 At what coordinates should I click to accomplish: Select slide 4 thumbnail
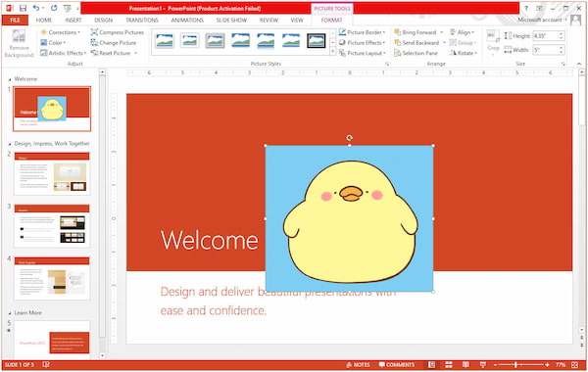[x=52, y=278]
